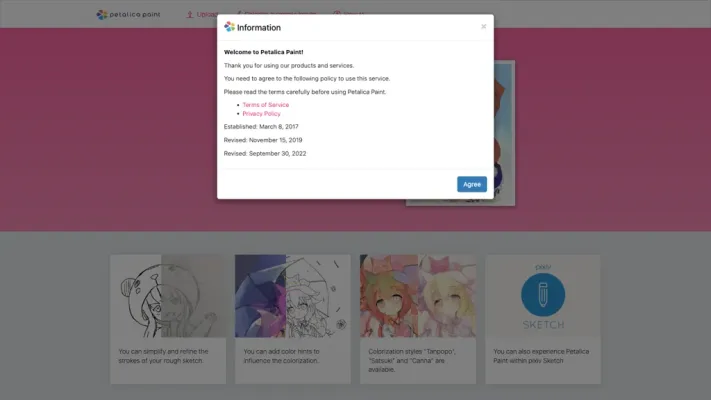The height and width of the screenshot is (400, 711).
Task: Close the Information dialog with X
Action: point(484,27)
